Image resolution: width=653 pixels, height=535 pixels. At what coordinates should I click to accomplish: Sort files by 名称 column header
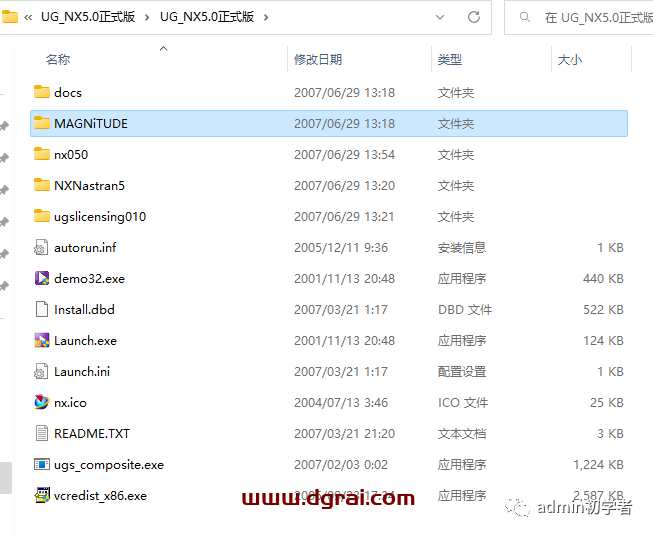pos(58,60)
